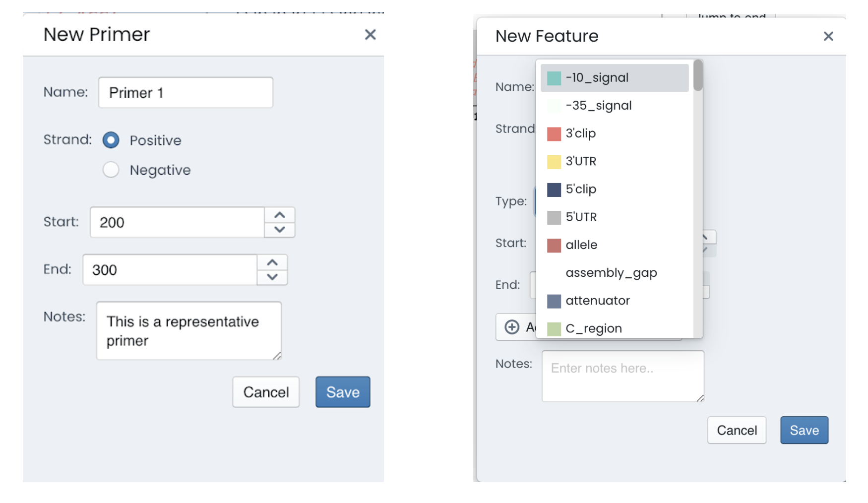This screenshot has width=868, height=503.
Task: Select the 3'UTR feature type
Action: [x=581, y=161]
